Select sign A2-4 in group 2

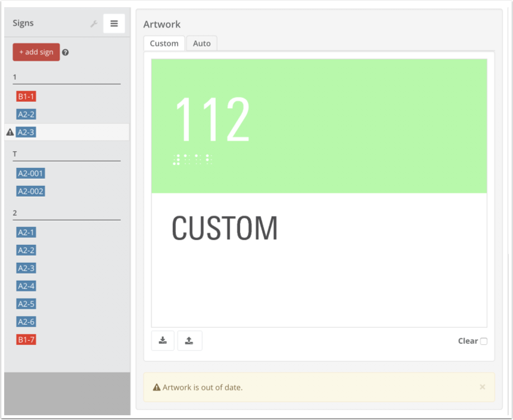(x=26, y=286)
